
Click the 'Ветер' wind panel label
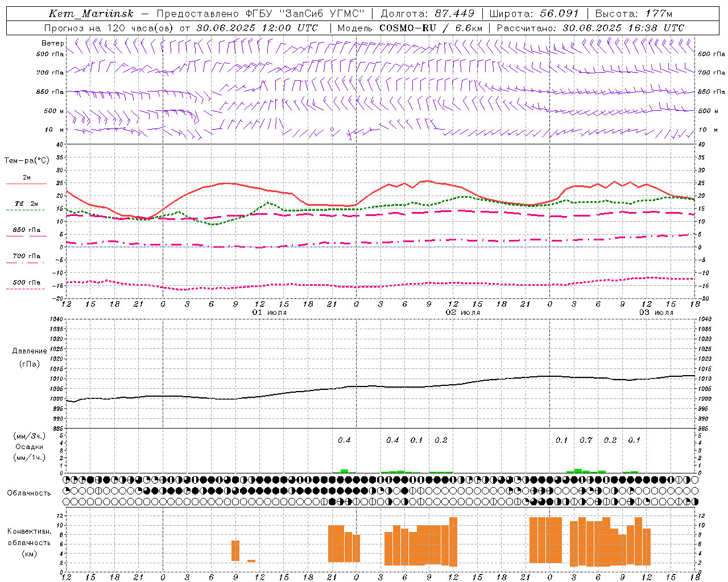(52, 43)
